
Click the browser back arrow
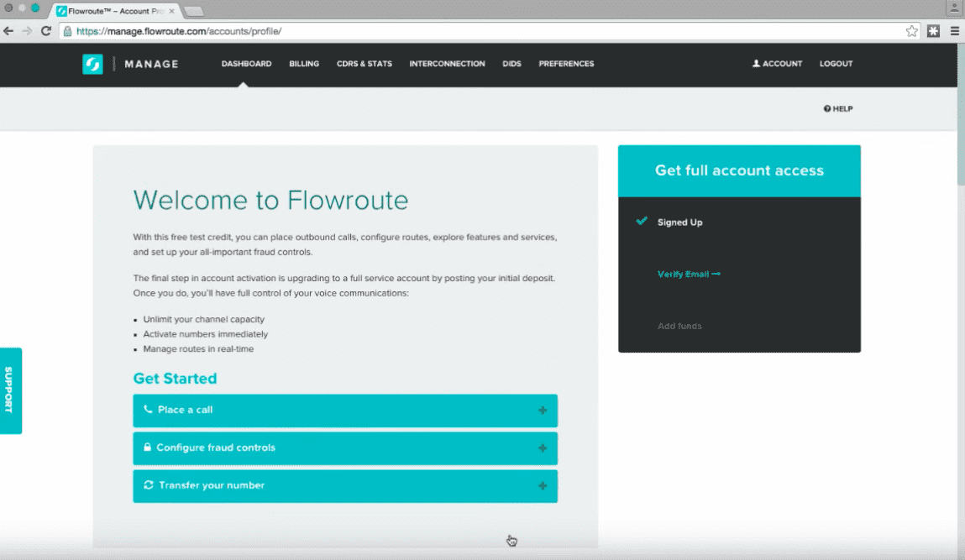pos(8,31)
